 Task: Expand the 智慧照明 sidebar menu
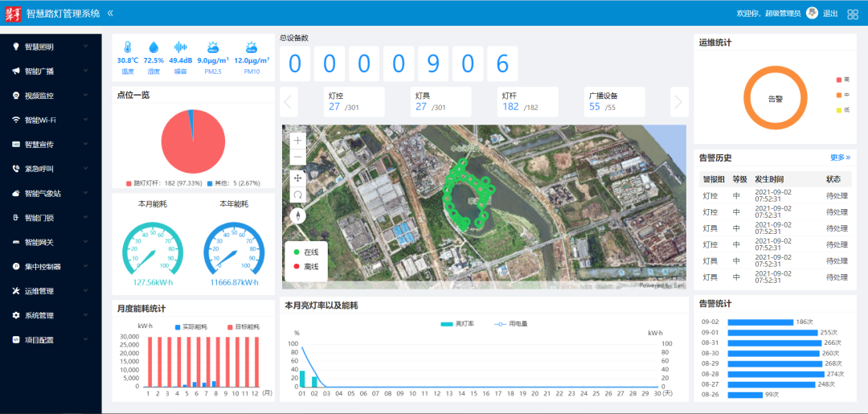pyautogui.click(x=44, y=47)
